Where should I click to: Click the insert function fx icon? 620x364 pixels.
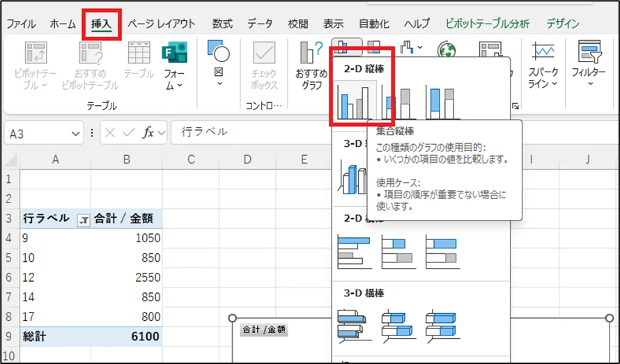point(148,132)
